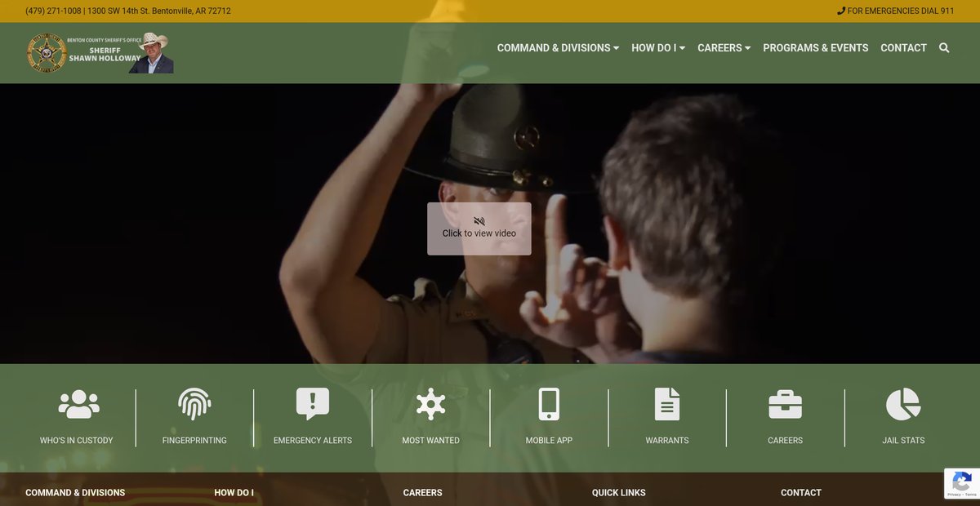The height and width of the screenshot is (506, 980).
Task: Click to view video overlay button
Action: pos(479,229)
